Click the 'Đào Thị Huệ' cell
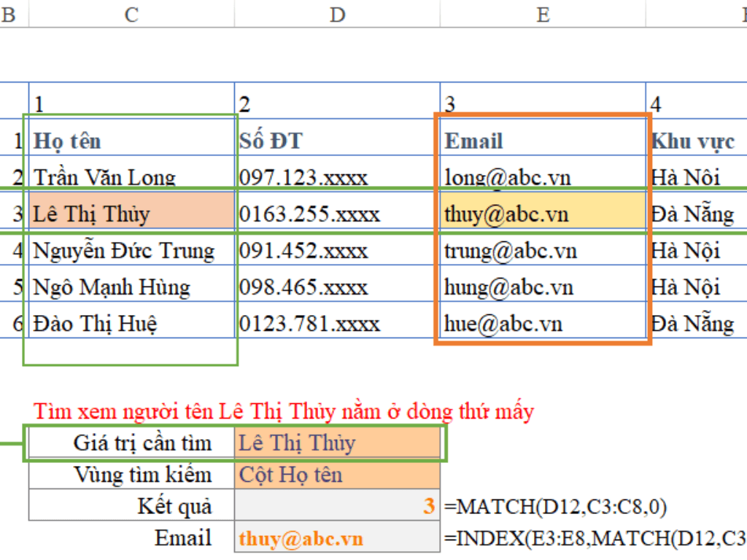The image size is (747, 560). (131, 324)
